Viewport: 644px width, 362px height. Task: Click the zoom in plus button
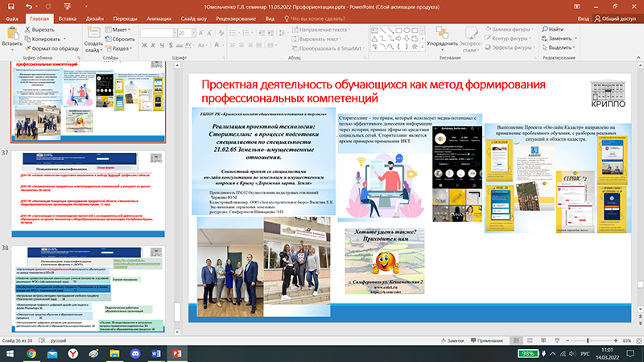click(x=616, y=340)
